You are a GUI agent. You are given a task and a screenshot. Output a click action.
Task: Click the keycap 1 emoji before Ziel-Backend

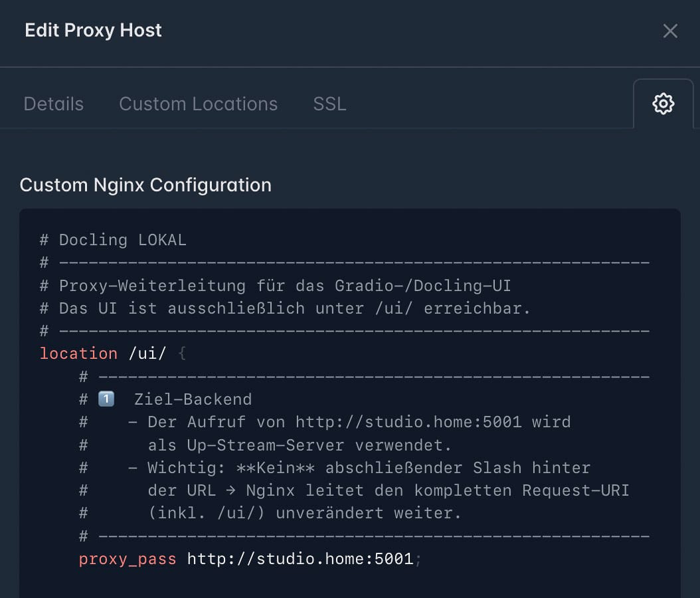coord(106,399)
